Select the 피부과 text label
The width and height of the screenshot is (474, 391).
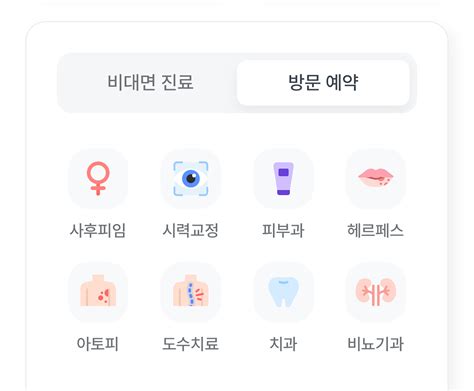[x=283, y=230]
